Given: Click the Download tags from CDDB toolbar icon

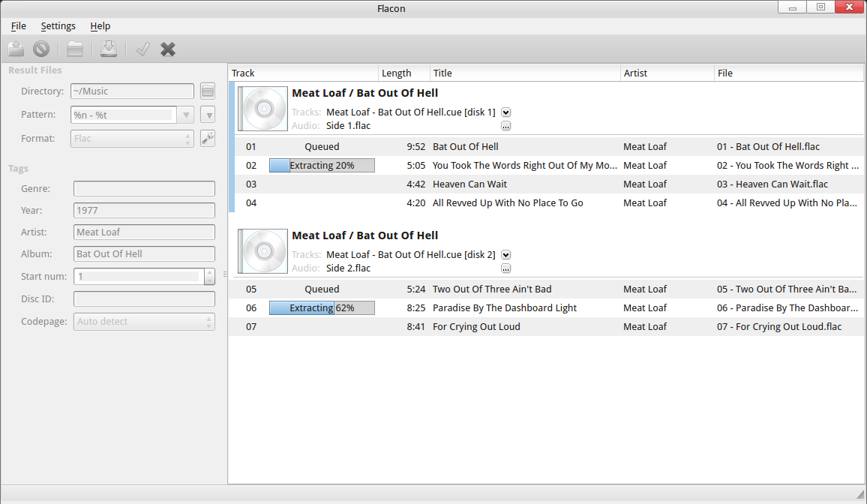Looking at the screenshot, I should click(x=108, y=49).
